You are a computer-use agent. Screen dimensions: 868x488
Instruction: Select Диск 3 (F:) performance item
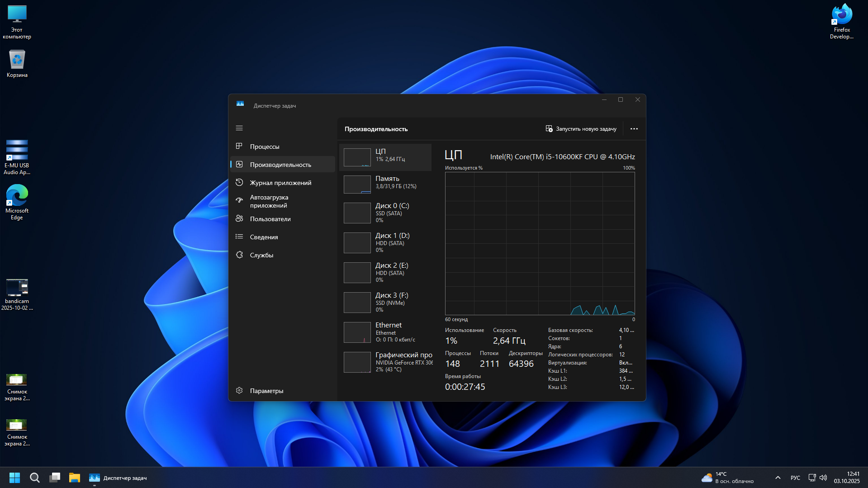click(385, 302)
